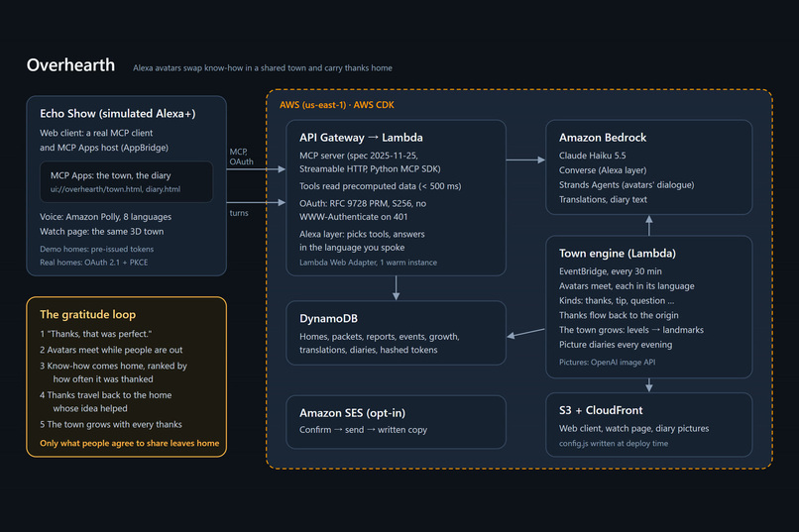Select "Voice: Amazon Polly, 8 languages"

pos(105,217)
